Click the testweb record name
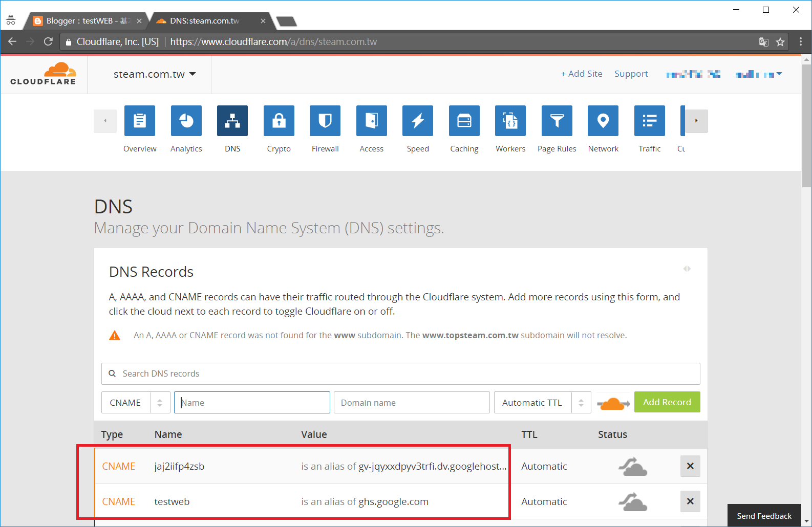The width and height of the screenshot is (812, 527). click(172, 501)
